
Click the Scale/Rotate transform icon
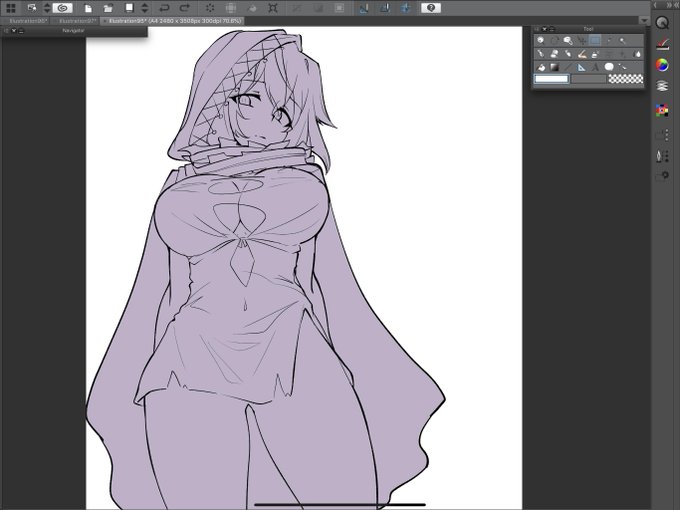[x=273, y=8]
